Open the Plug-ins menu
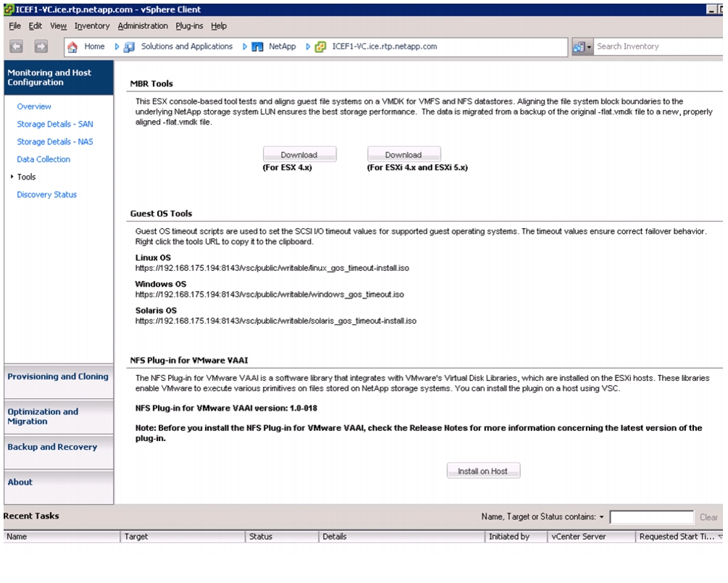 pos(189,26)
